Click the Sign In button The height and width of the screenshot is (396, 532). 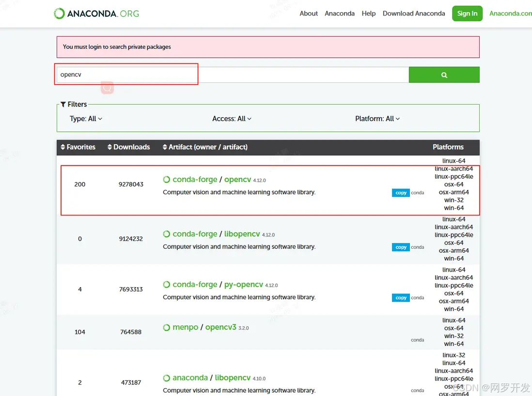point(467,14)
